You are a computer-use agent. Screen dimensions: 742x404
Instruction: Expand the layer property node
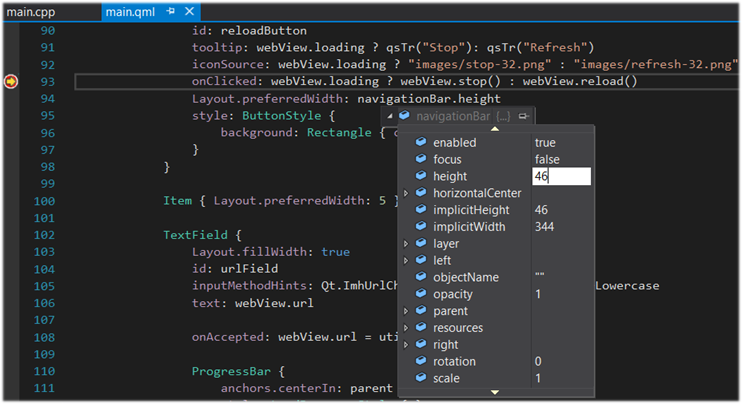[406, 244]
